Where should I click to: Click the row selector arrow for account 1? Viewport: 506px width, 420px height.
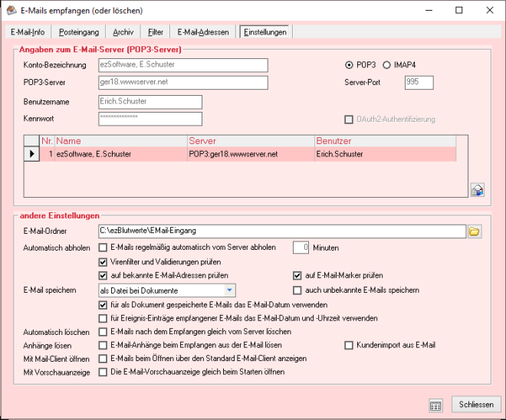(x=31, y=154)
